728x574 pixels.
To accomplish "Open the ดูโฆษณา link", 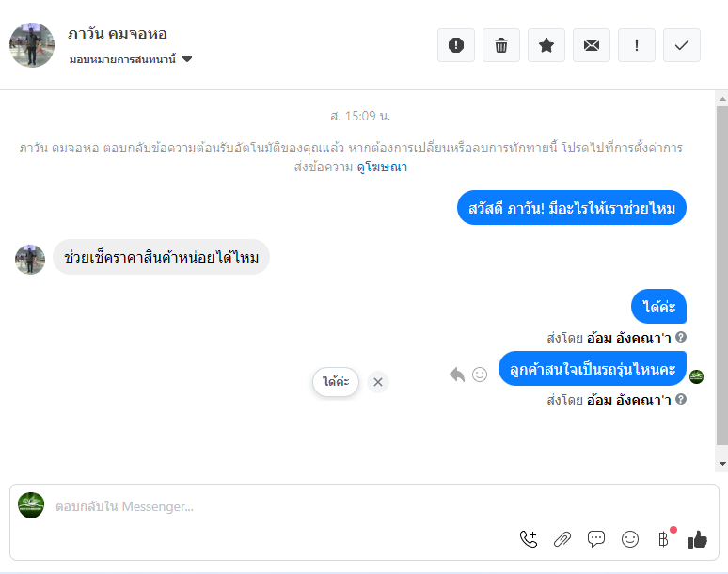I will [x=382, y=167].
